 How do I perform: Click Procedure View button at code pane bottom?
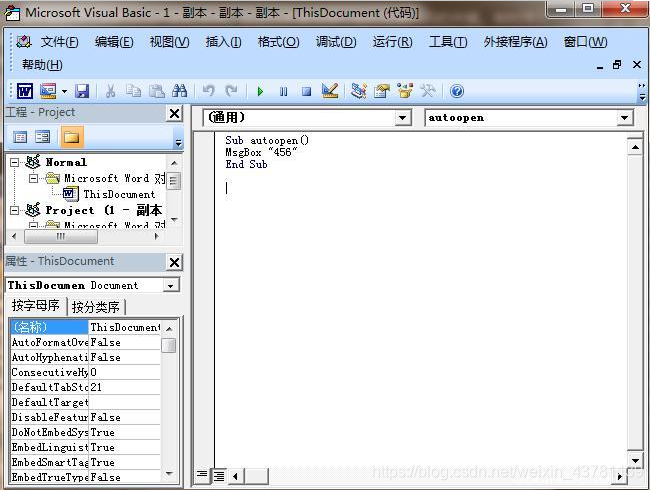[x=202, y=475]
